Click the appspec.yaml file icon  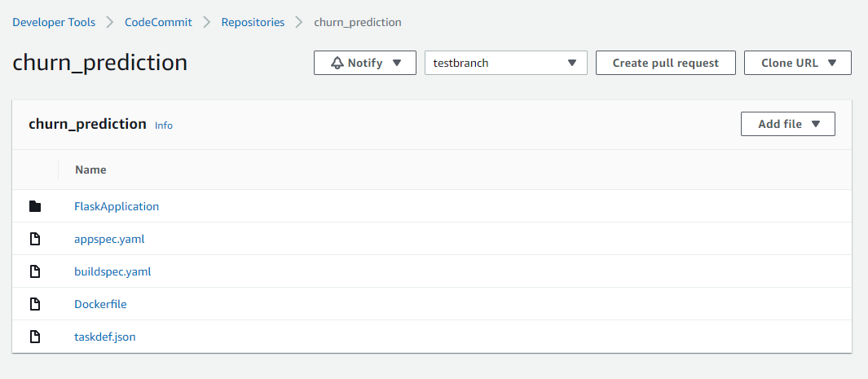pyautogui.click(x=35, y=239)
